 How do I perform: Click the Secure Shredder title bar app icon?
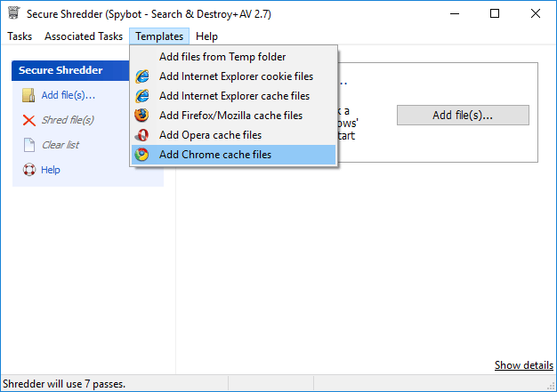point(13,13)
